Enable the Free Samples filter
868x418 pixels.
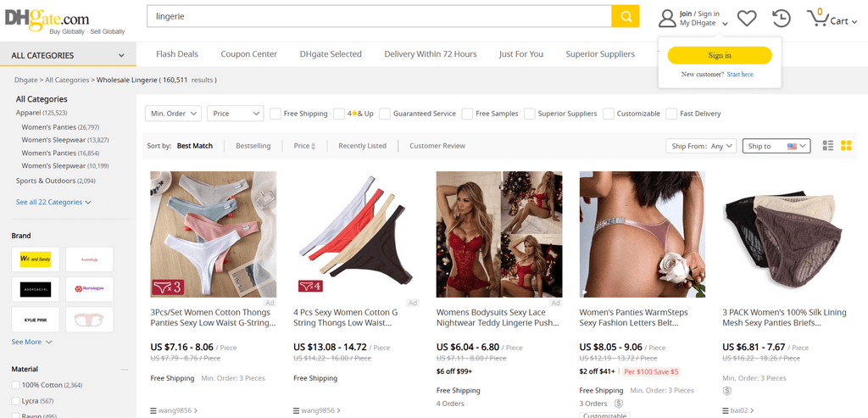[x=467, y=114]
